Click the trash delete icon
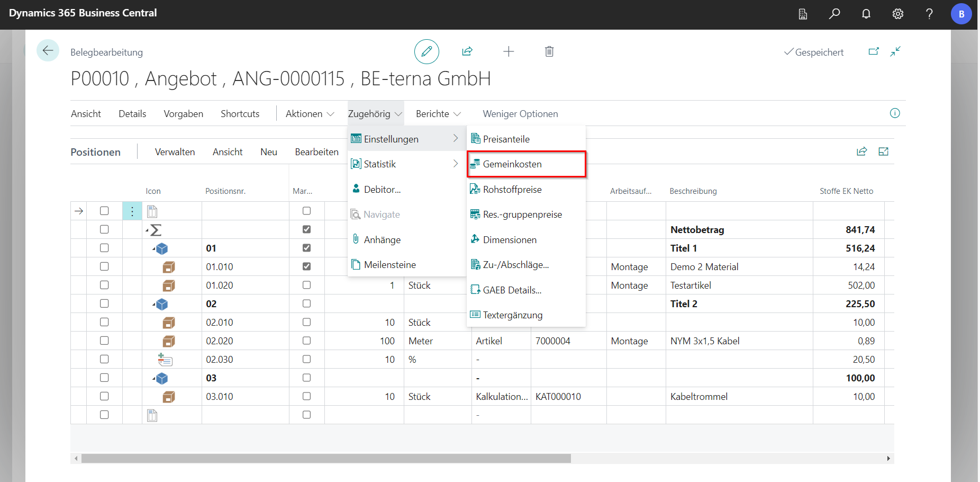Viewport: 980px width, 482px height. pyautogui.click(x=549, y=51)
